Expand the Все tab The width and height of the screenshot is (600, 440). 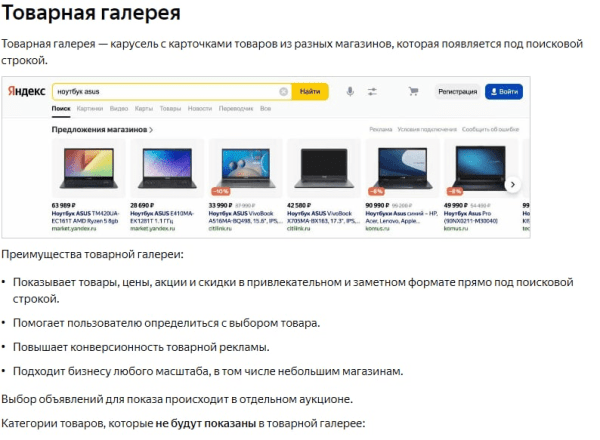click(x=266, y=109)
